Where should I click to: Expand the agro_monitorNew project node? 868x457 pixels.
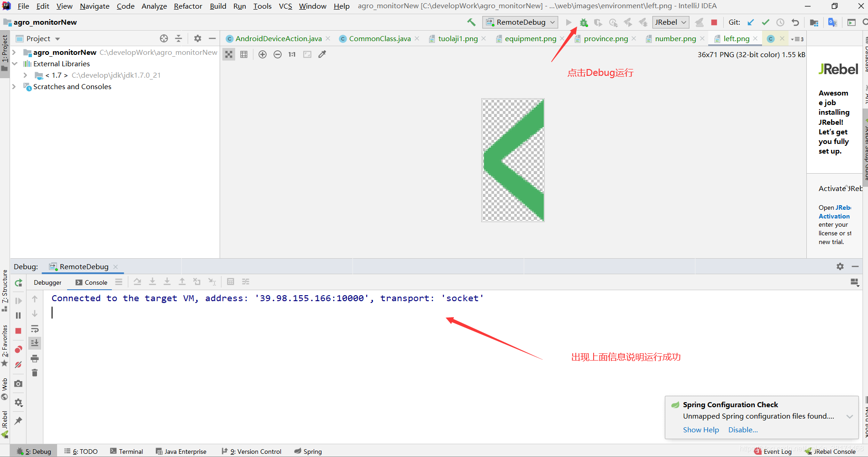(14, 53)
